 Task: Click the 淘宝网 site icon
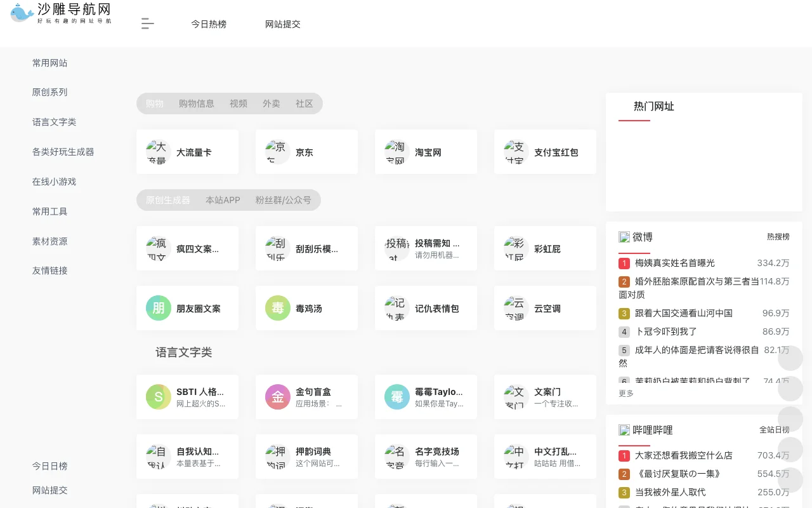[397, 152]
